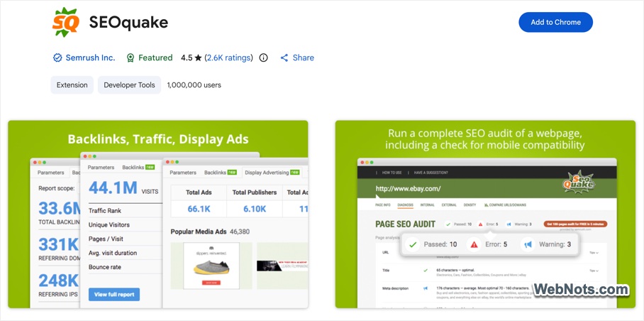The width and height of the screenshot is (644, 321).
Task: Click the Featured badge ribbon icon
Action: (x=131, y=58)
